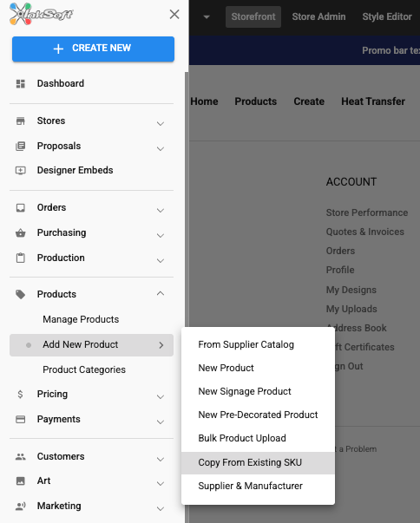Collapse the Products section chevron

click(x=161, y=293)
